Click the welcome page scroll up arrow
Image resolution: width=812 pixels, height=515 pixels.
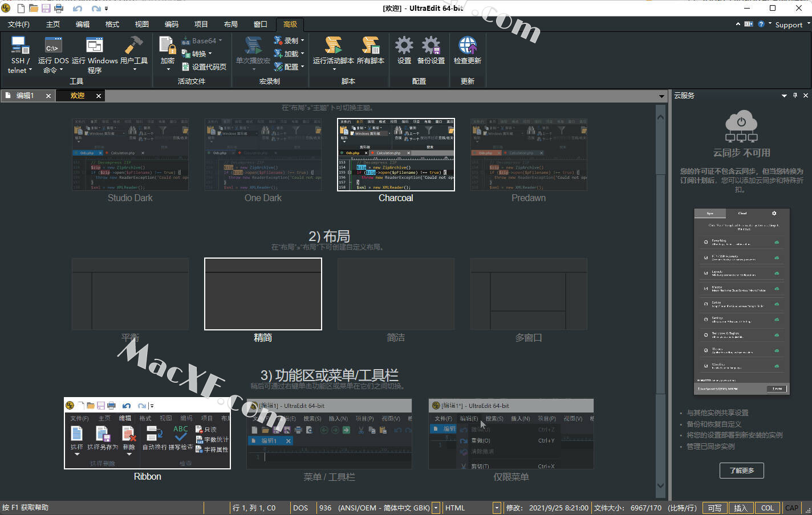tap(661, 116)
